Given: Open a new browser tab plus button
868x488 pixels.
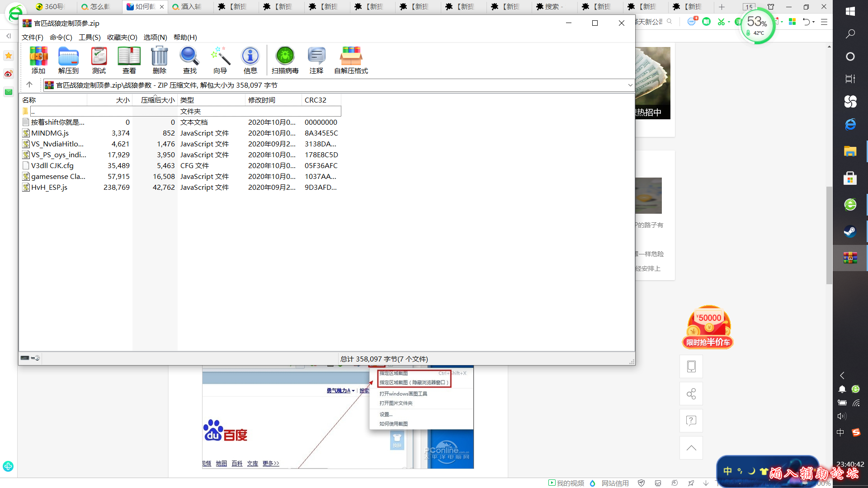Looking at the screenshot, I should (x=722, y=7).
